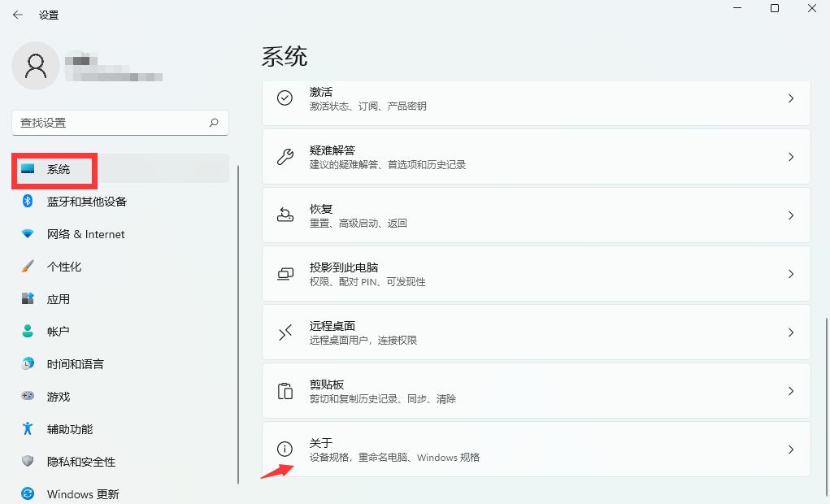Click the 个性化 paintbrush icon
This screenshot has width=830, height=504.
pos(28,266)
